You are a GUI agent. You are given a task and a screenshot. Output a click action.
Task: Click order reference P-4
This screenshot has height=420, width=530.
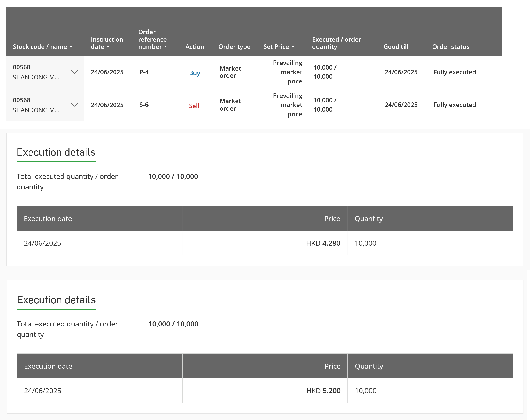click(144, 72)
